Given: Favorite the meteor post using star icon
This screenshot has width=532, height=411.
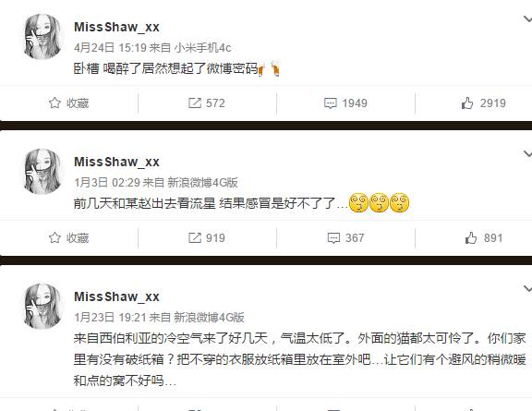Looking at the screenshot, I should 54,237.
